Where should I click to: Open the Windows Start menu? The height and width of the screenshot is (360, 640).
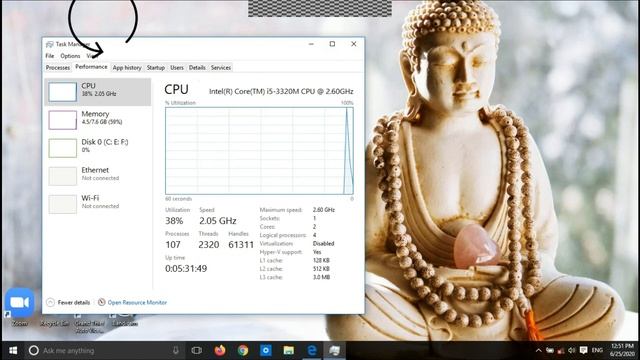pyautogui.click(x=13, y=351)
